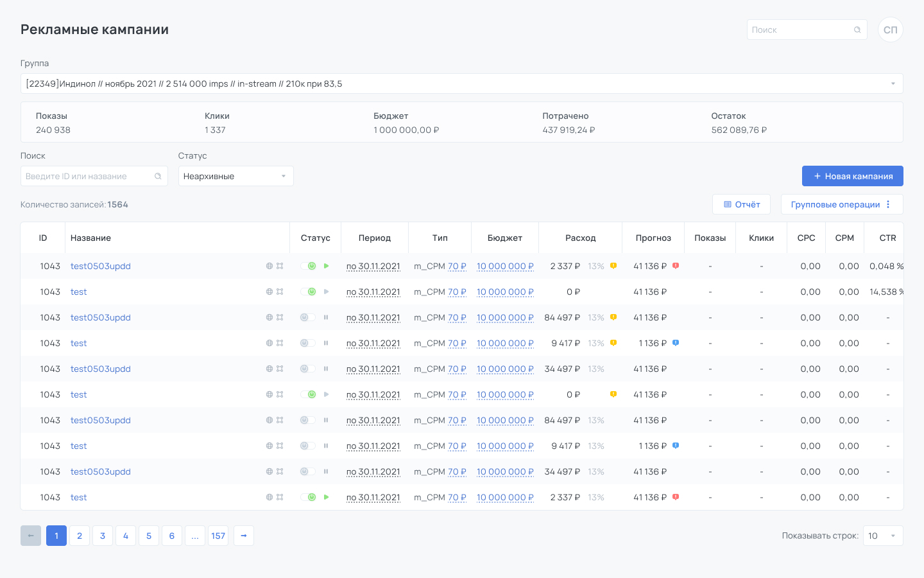Toggle status switch in last table row

(308, 497)
